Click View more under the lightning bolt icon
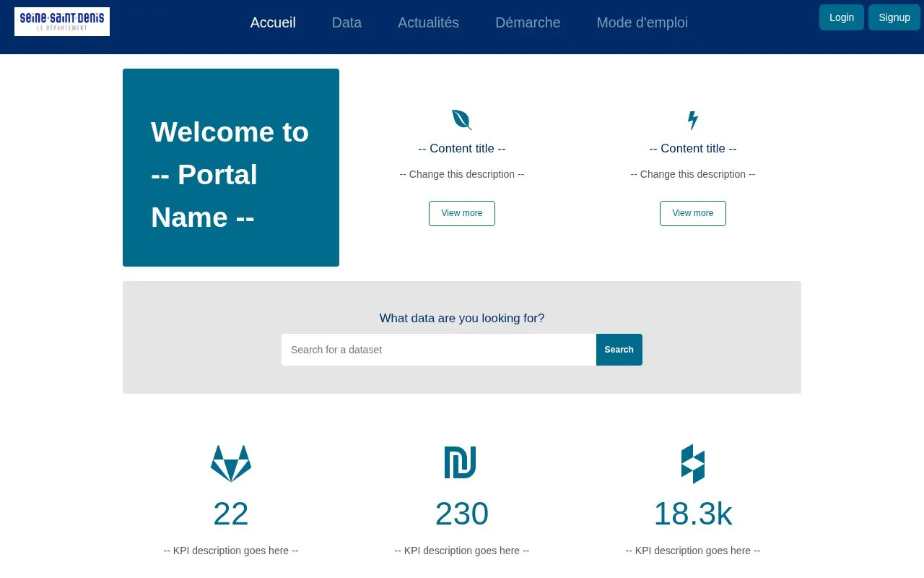 (x=693, y=213)
